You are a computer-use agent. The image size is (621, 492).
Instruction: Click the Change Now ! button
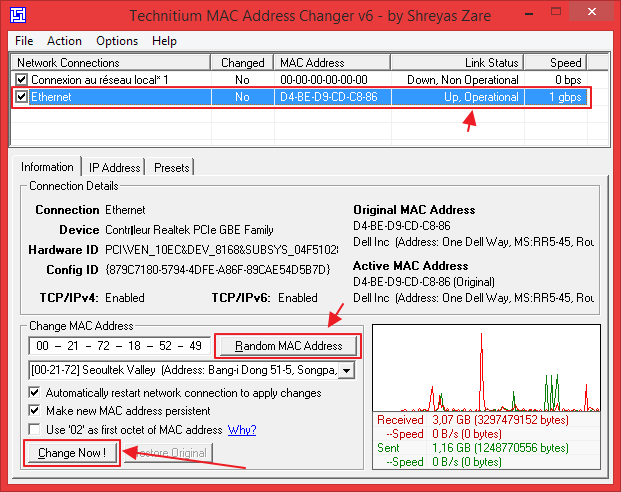point(72,453)
